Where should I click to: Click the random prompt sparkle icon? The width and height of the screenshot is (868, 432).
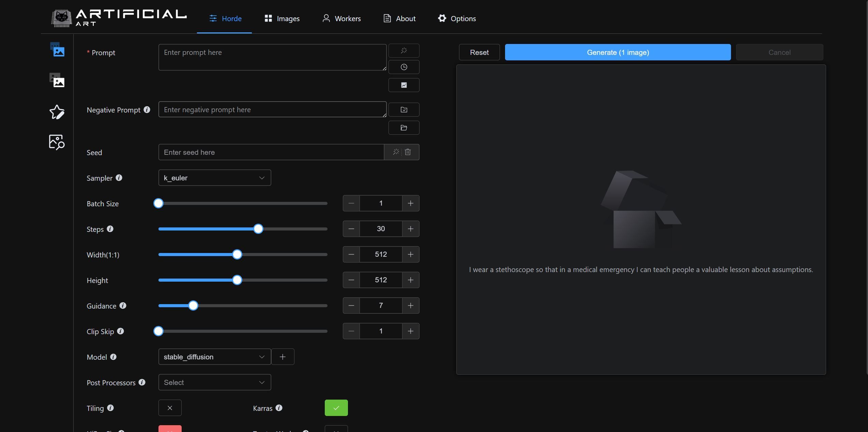tap(404, 51)
